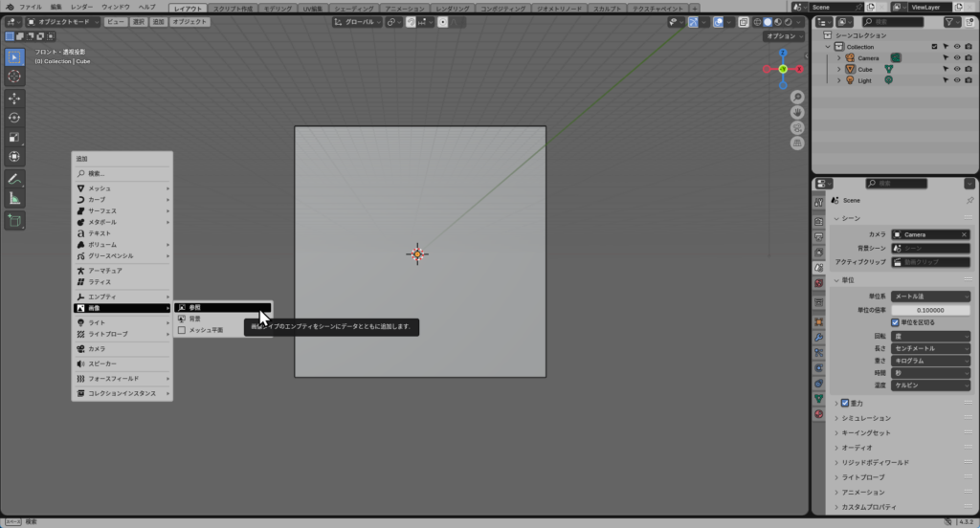
Task: Pick the Annotate pencil tool
Action: click(15, 179)
